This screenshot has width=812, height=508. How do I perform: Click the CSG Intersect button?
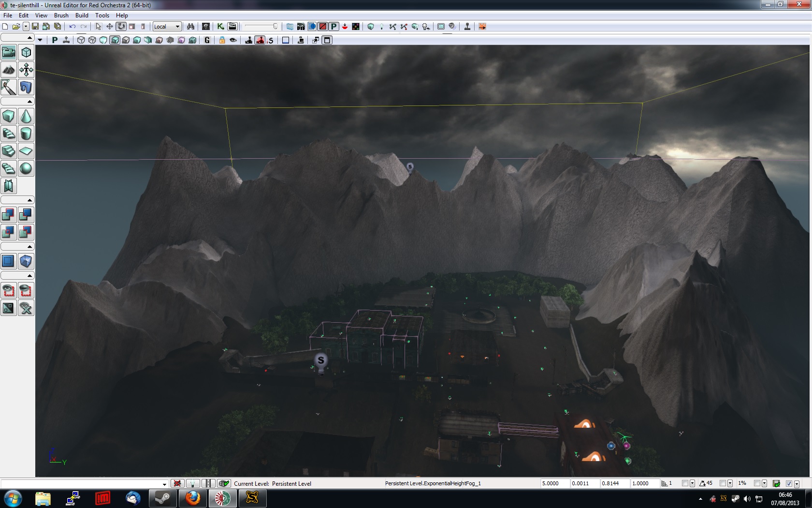[9, 232]
